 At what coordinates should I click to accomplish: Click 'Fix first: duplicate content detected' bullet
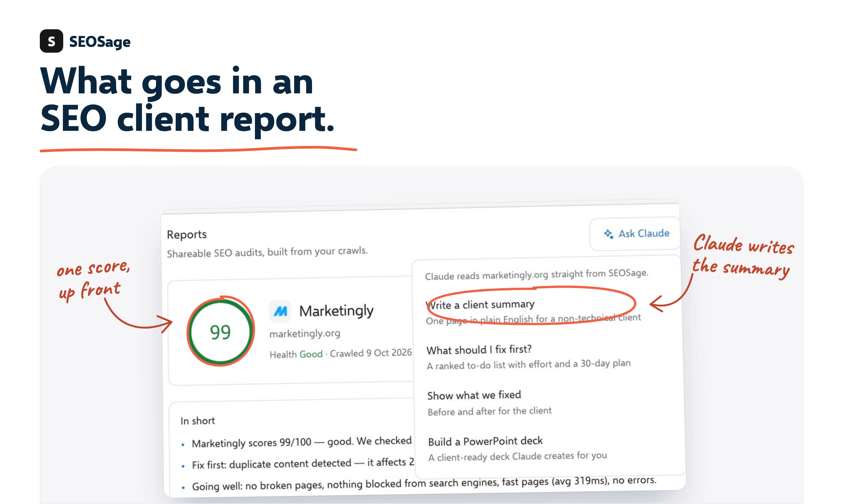(303, 463)
